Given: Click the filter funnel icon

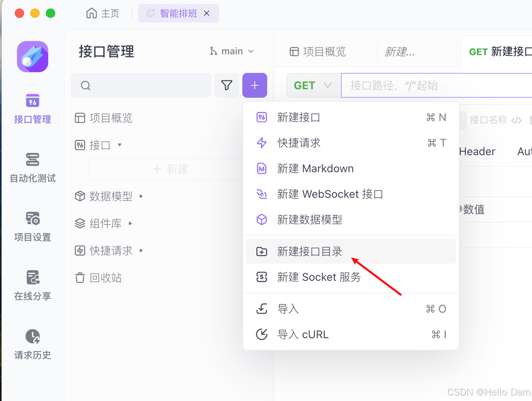Looking at the screenshot, I should tap(227, 86).
